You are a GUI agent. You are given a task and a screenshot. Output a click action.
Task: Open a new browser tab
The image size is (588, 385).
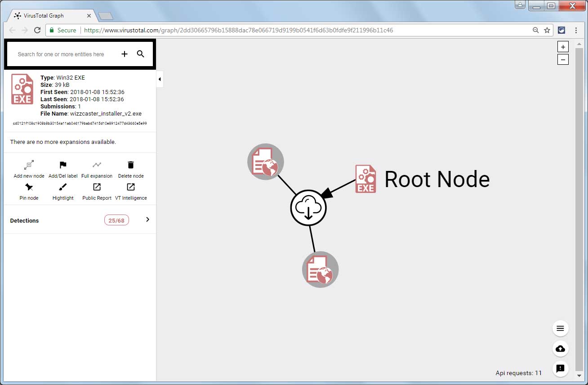tap(106, 16)
